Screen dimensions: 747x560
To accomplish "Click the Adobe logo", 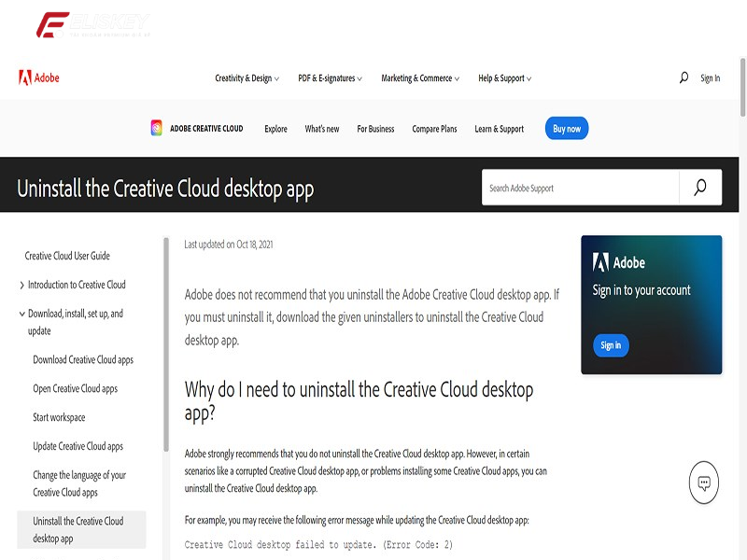I will tap(39, 78).
